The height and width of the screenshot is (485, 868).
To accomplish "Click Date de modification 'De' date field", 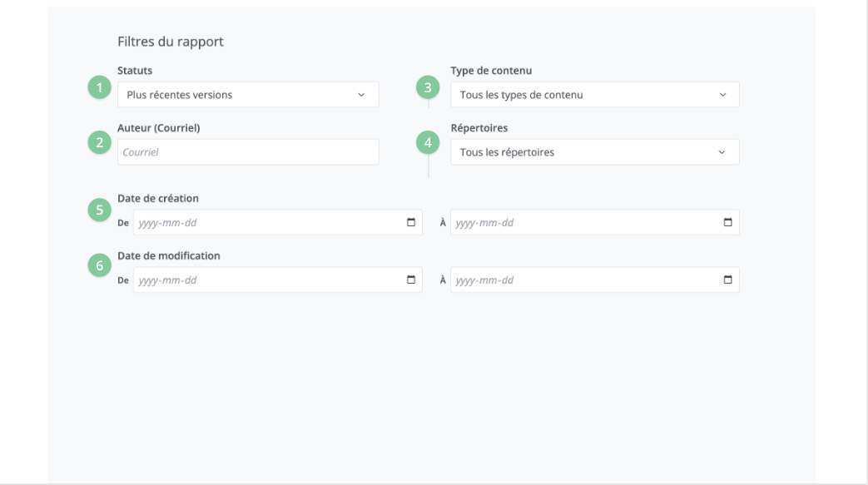I will click(x=266, y=280).
